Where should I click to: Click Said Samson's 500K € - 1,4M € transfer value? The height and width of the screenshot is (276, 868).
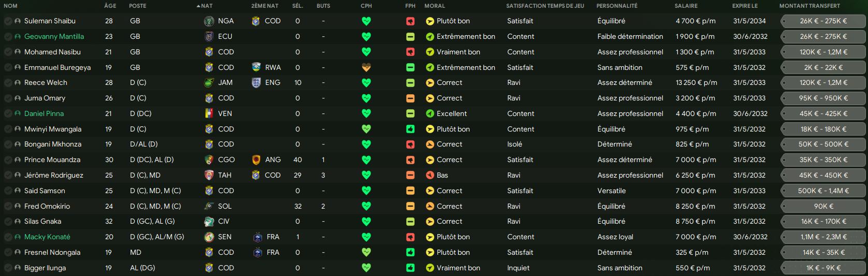coord(823,191)
